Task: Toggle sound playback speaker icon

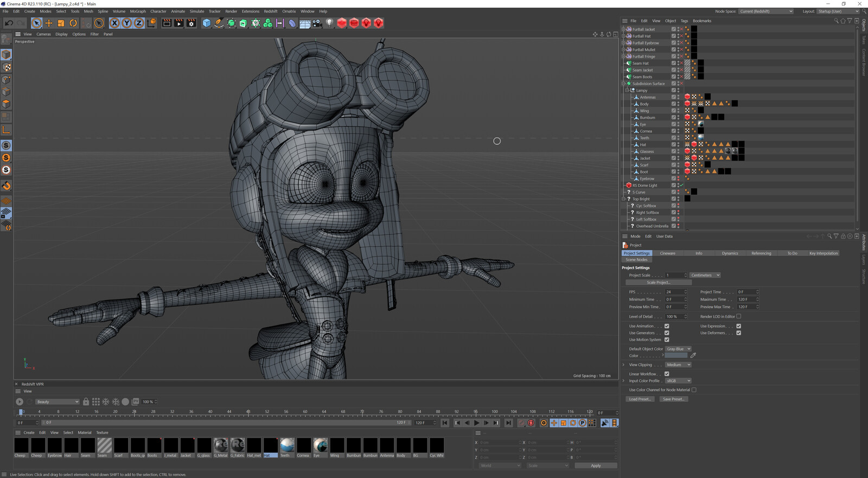Action: (x=605, y=423)
